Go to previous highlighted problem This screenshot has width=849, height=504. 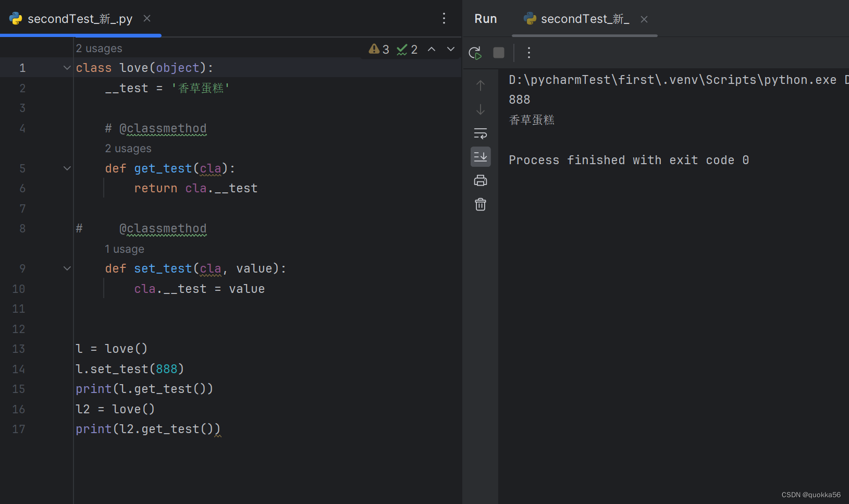(432, 49)
